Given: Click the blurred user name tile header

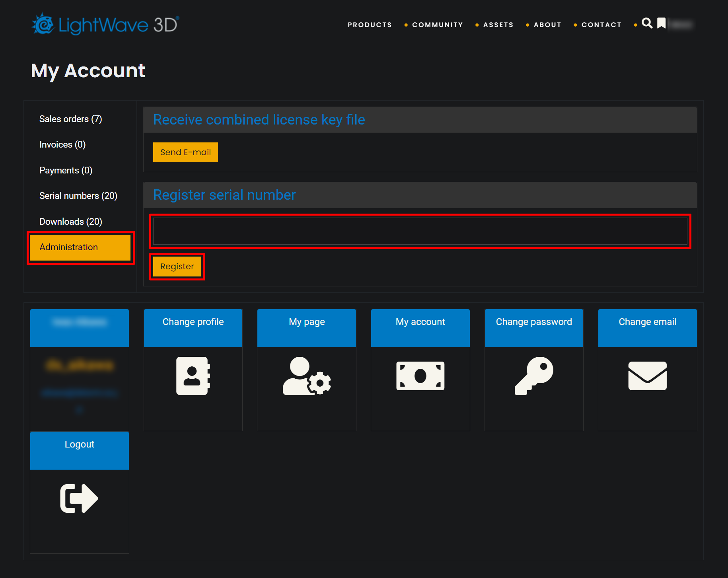Looking at the screenshot, I should [x=80, y=328].
